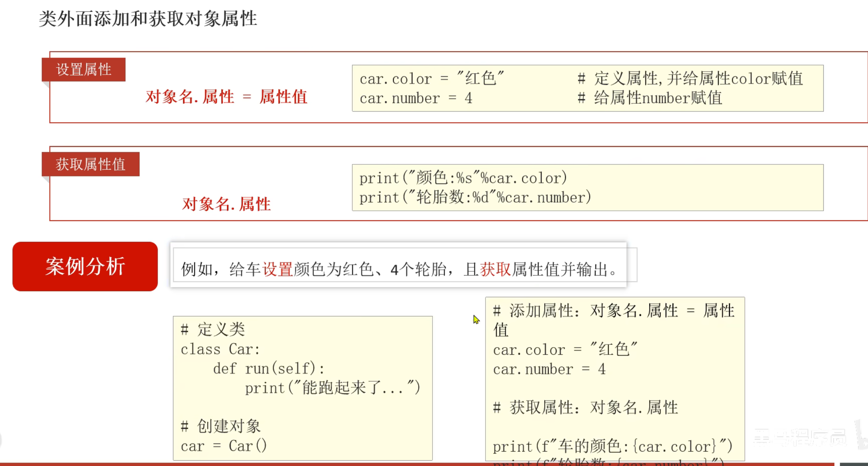Click the print("轮胎数:%d"%car.number) code line
Image resolution: width=868 pixels, height=466 pixels.
pos(475,197)
